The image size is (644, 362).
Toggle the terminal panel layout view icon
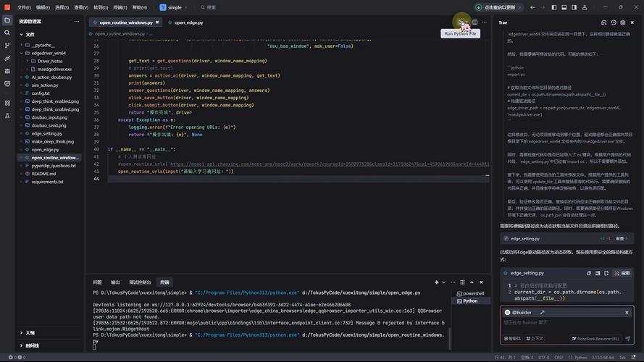[462, 282]
